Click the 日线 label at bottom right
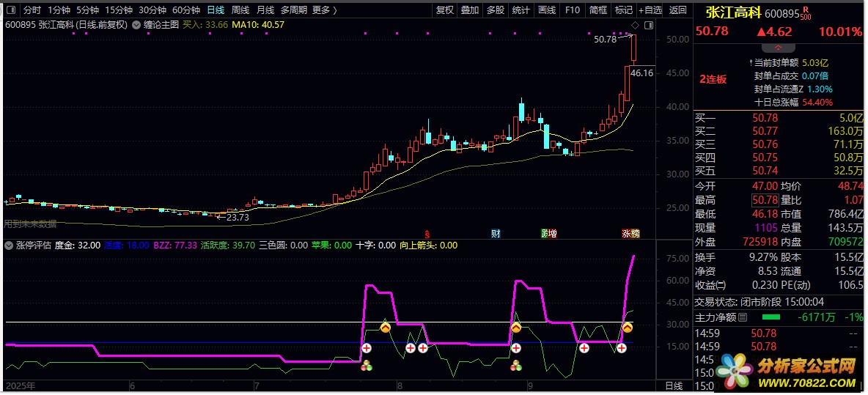The width and height of the screenshot is (868, 395). click(673, 385)
